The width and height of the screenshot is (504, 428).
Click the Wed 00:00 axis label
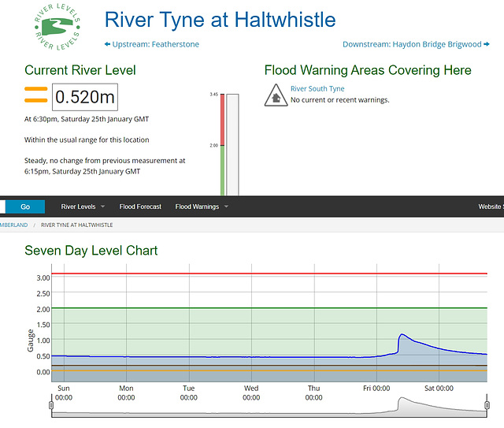[x=251, y=393]
